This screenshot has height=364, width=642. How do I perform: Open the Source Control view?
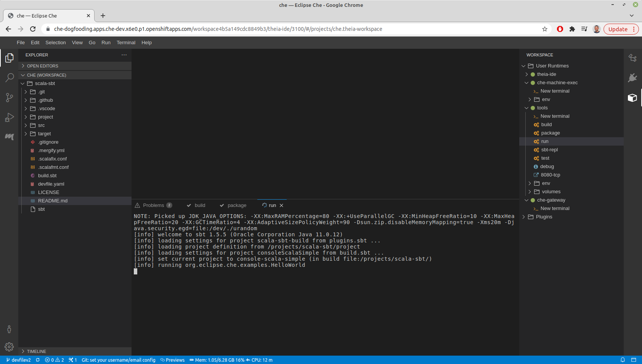(x=9, y=97)
